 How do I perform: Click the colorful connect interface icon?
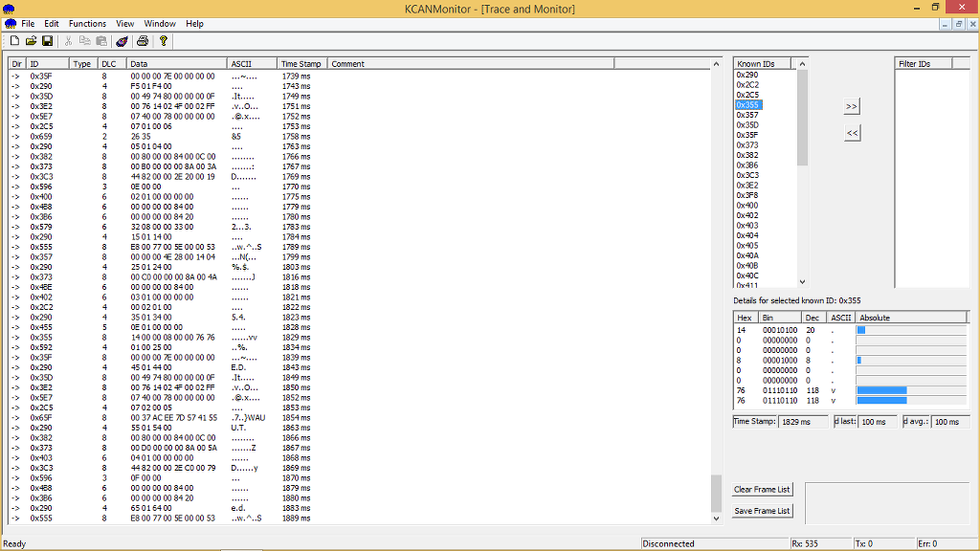coord(122,41)
